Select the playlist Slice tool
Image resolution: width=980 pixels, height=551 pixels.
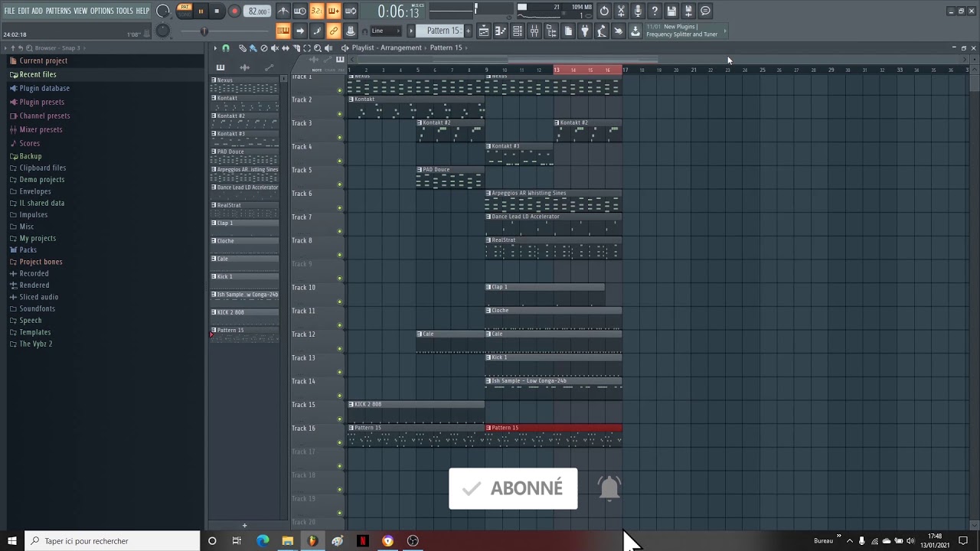(x=296, y=48)
